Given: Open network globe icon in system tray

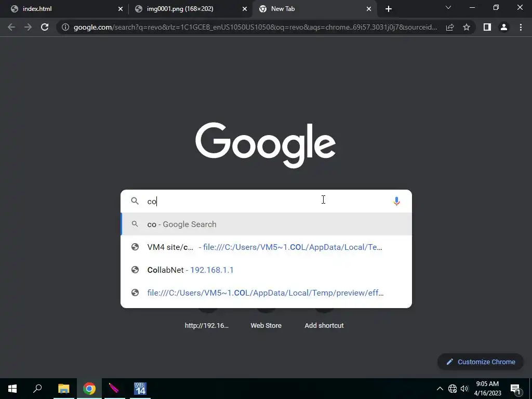Looking at the screenshot, I should pos(453,389).
